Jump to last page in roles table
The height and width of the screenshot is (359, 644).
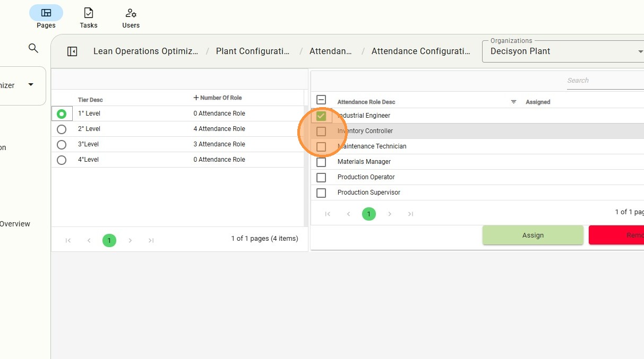tap(410, 214)
